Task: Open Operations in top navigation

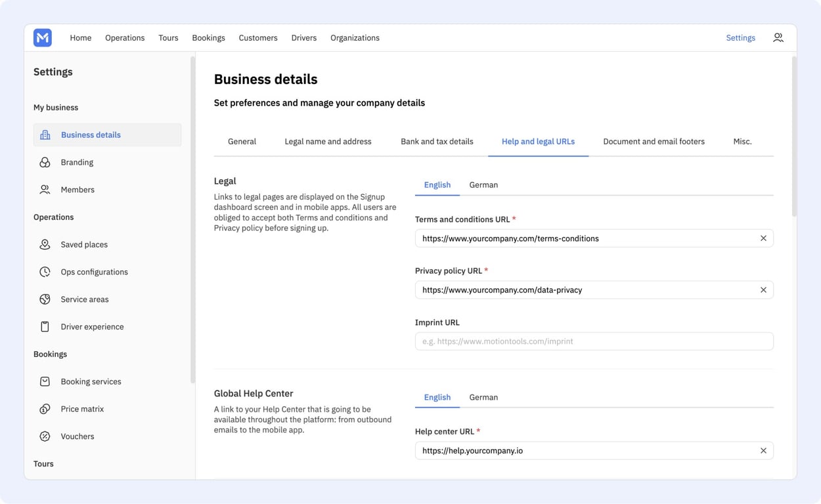Action: pyautogui.click(x=125, y=37)
